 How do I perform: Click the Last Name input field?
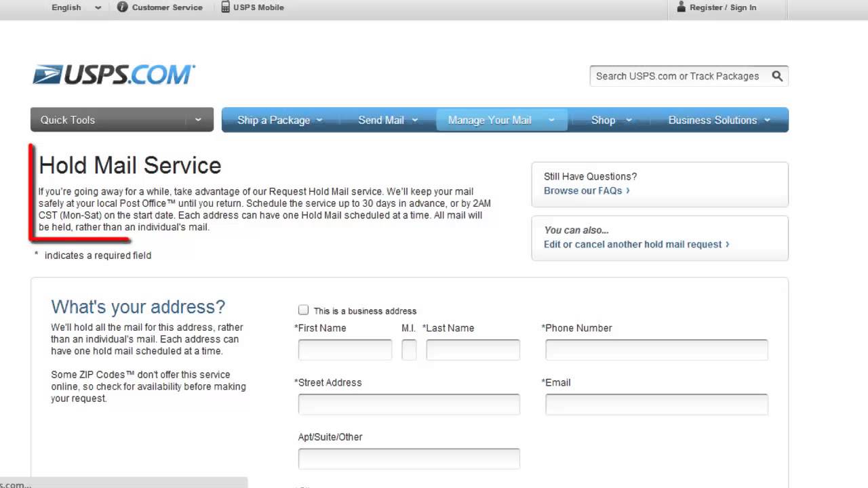(x=473, y=350)
